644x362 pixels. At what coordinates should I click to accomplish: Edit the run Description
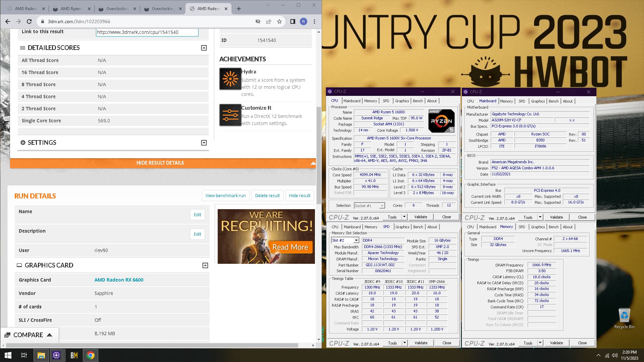pos(198,234)
